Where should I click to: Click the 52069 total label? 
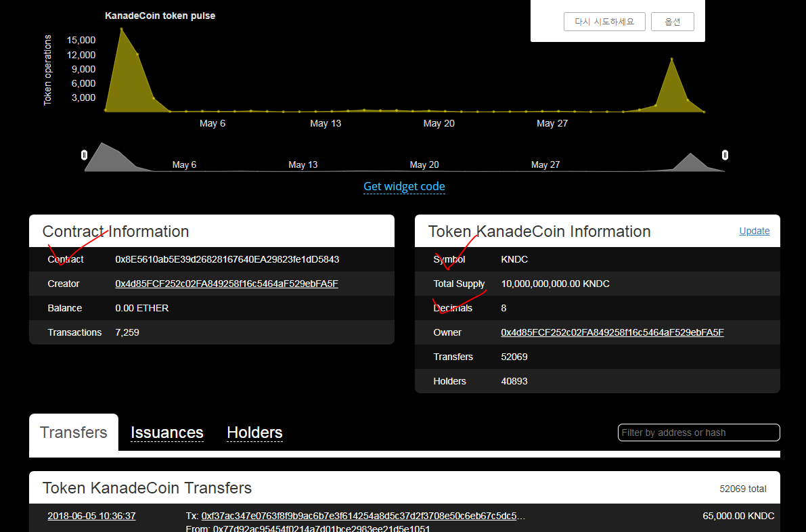click(743, 489)
